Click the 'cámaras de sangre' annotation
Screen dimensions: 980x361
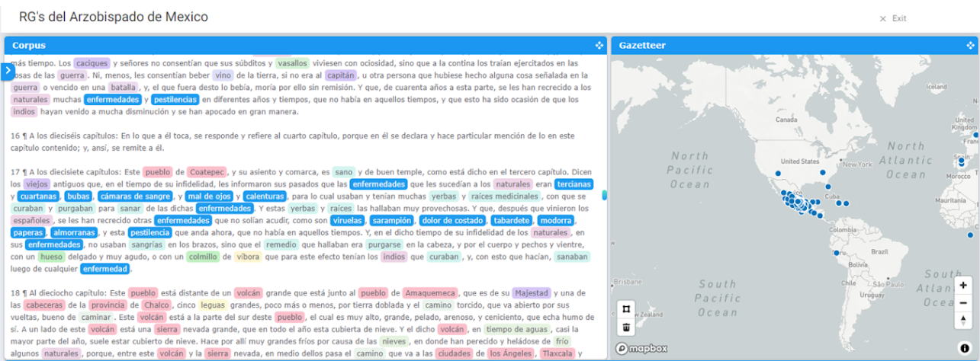click(134, 196)
